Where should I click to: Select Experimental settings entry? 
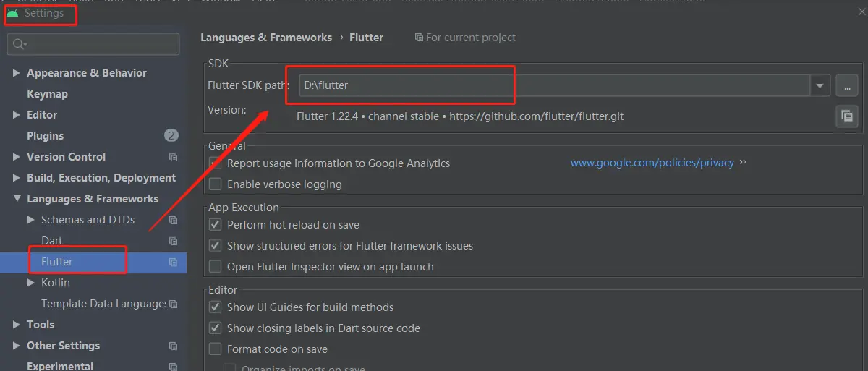[x=60, y=366]
